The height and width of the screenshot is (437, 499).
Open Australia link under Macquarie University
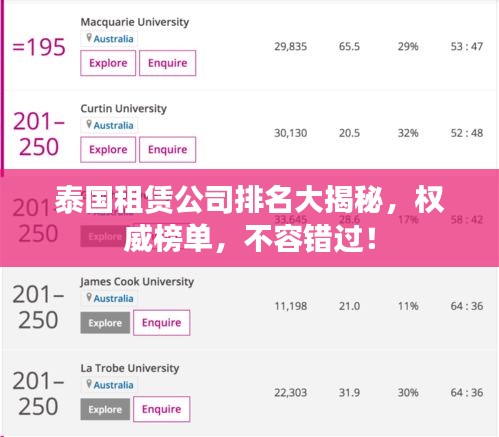point(113,39)
